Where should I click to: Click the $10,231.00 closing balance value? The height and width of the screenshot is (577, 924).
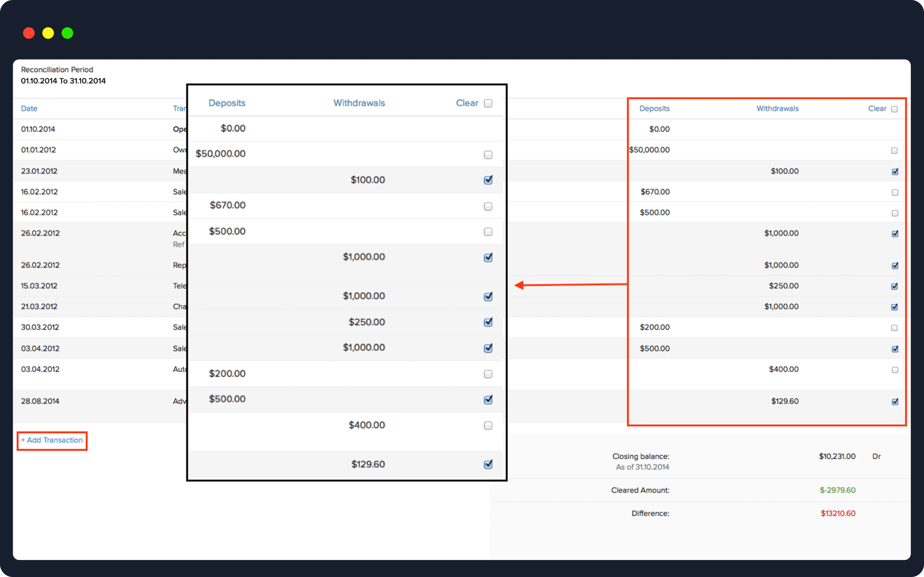click(837, 456)
